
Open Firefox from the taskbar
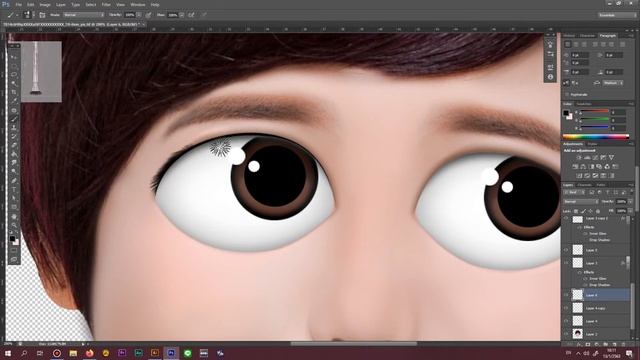(89, 353)
